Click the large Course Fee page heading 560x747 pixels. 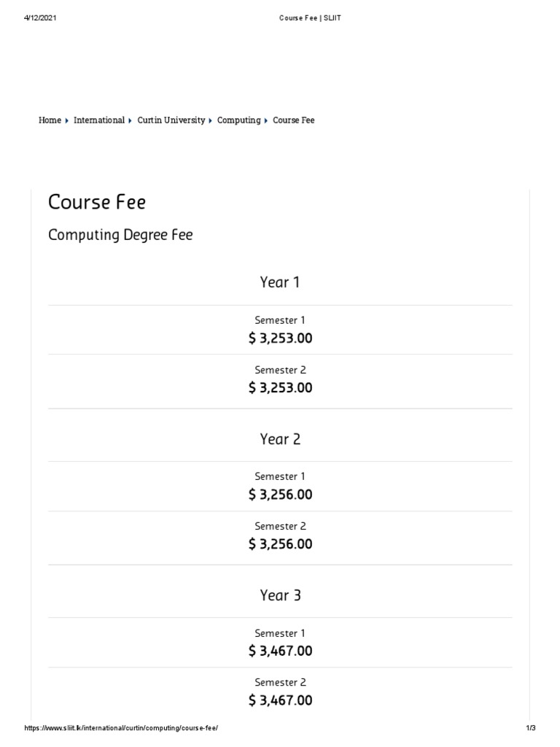97,202
